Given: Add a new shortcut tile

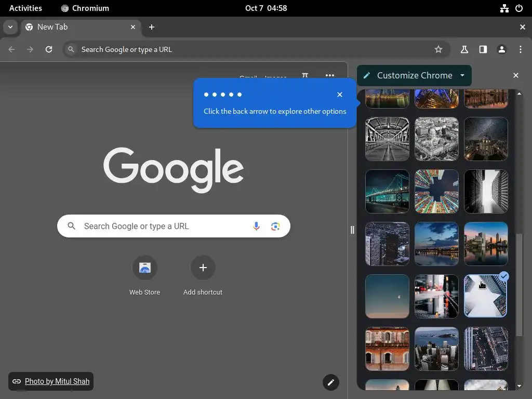Looking at the screenshot, I should (x=203, y=276).
